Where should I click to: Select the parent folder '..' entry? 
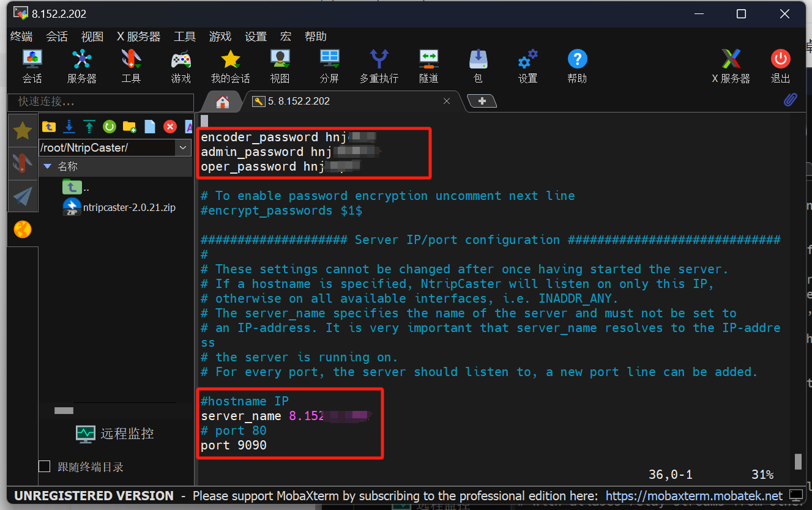click(76, 187)
